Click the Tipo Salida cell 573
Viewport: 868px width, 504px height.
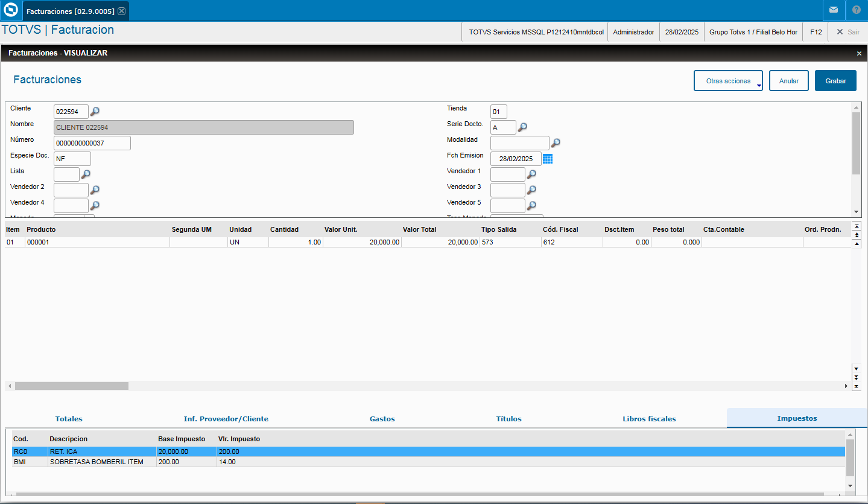tap(510, 242)
